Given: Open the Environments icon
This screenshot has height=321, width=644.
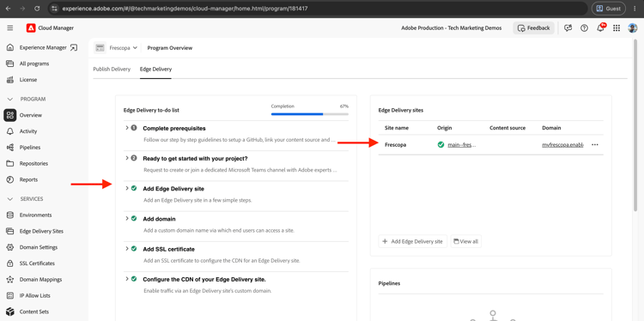Looking at the screenshot, I should pyautogui.click(x=10, y=215).
